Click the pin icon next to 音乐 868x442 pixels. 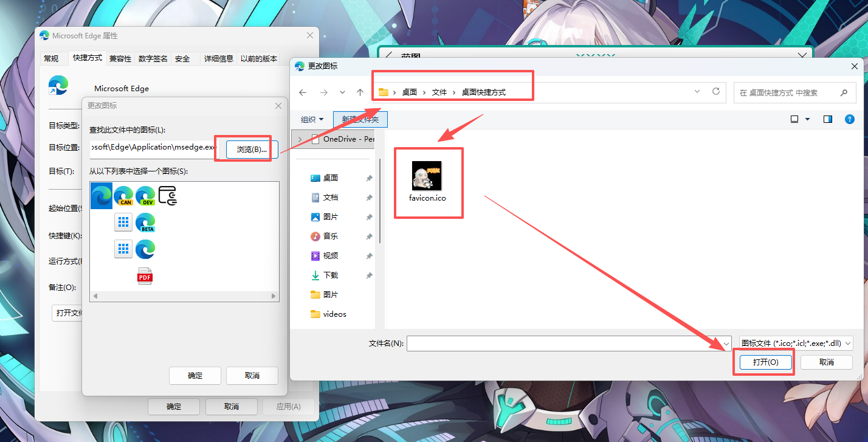(369, 237)
